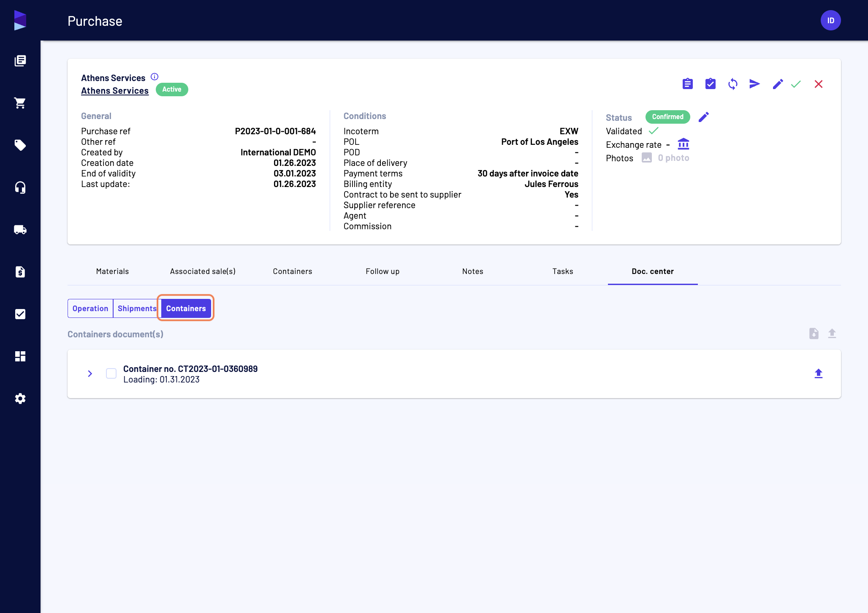Go to the Follow up tab
868x613 pixels.
click(x=382, y=271)
